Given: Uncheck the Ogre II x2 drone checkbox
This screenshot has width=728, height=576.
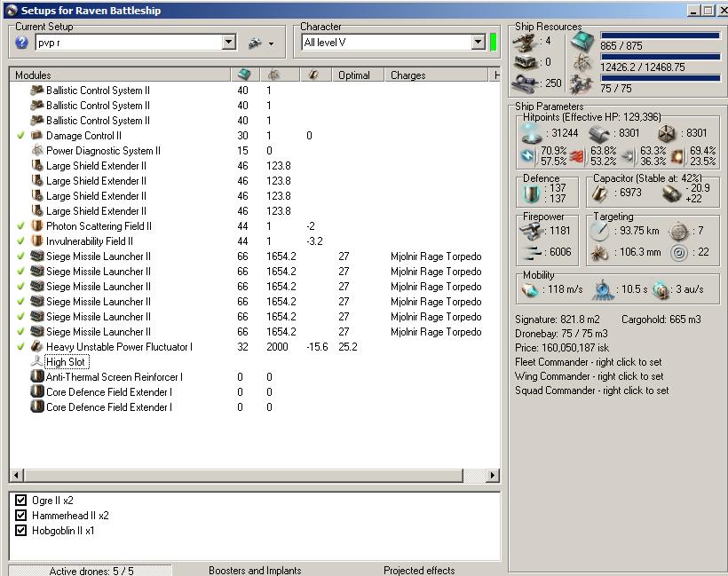Looking at the screenshot, I should click(21, 501).
